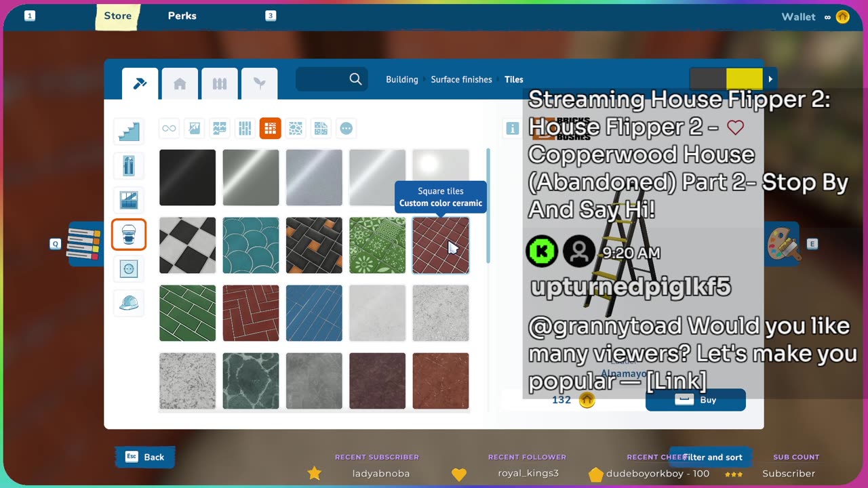
Task: Select the paint bucket surface finishes icon
Action: [129, 235]
